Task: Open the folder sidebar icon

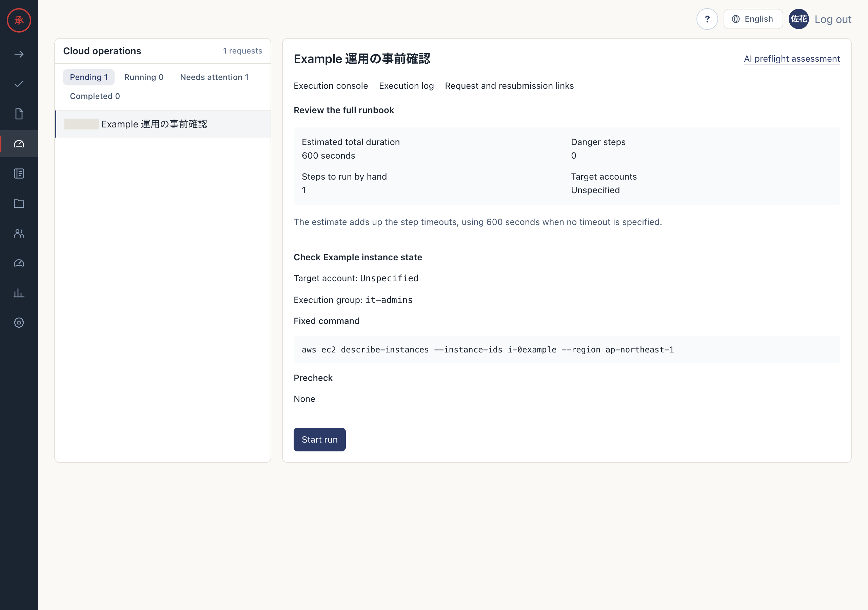Action: pyautogui.click(x=19, y=203)
